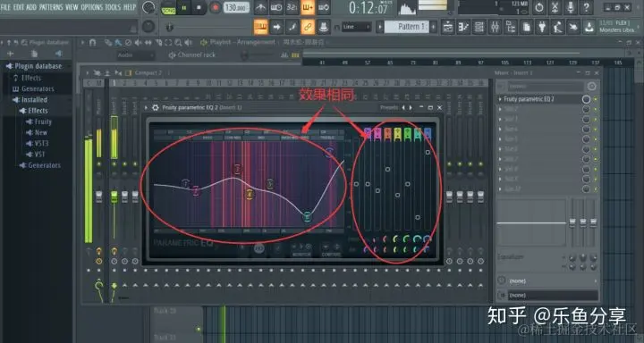Click the plus icon in the browser panel
The width and height of the screenshot is (644, 343).
click(10, 54)
